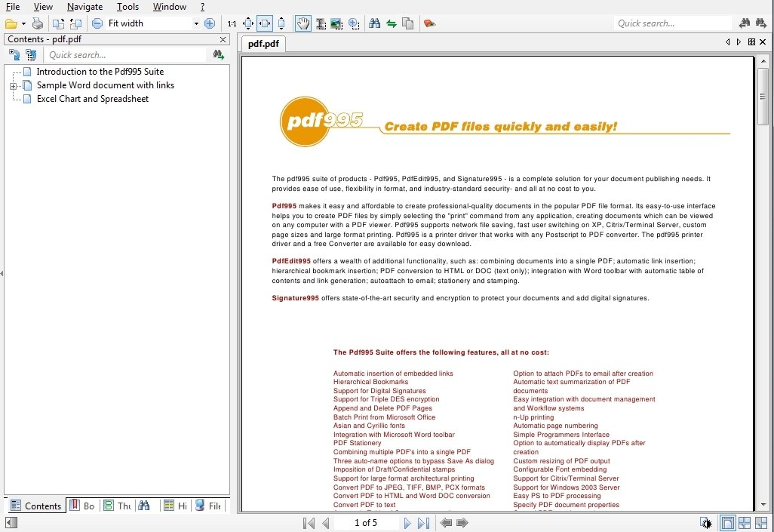Zoom in with the plus button
The image size is (774, 532).
[x=210, y=23]
